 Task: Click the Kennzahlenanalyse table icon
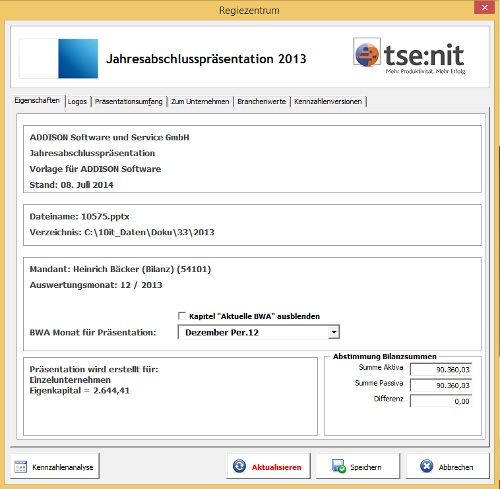tap(20, 467)
